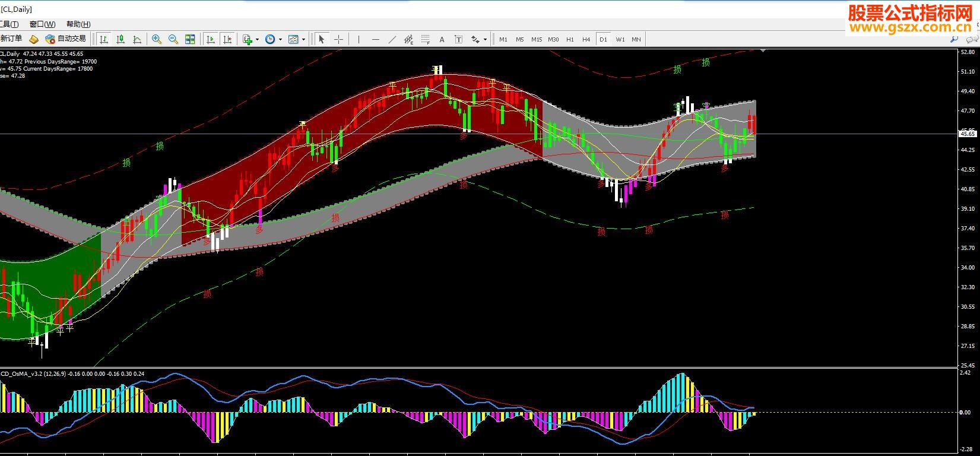Image resolution: width=980 pixels, height=456 pixels.
Task: Click the Current DaysRange= 17800 text
Action: pos(58,69)
